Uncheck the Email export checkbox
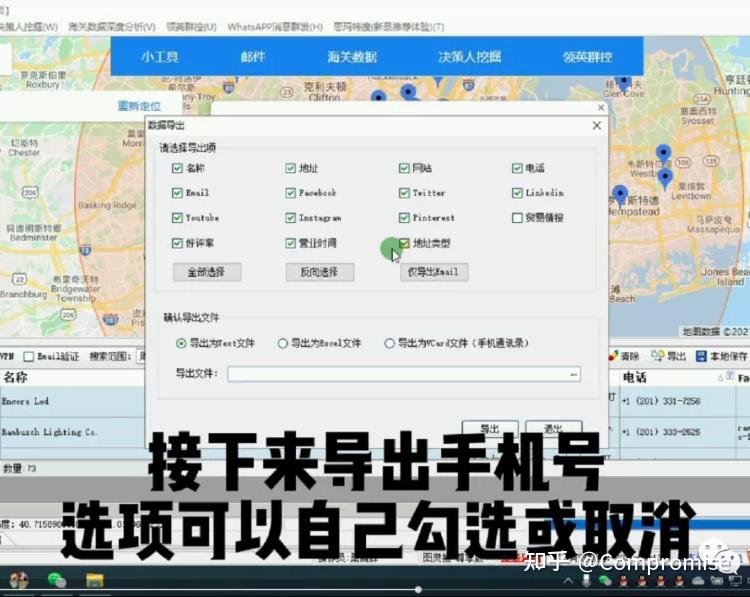This screenshot has height=597, width=750. (177, 193)
